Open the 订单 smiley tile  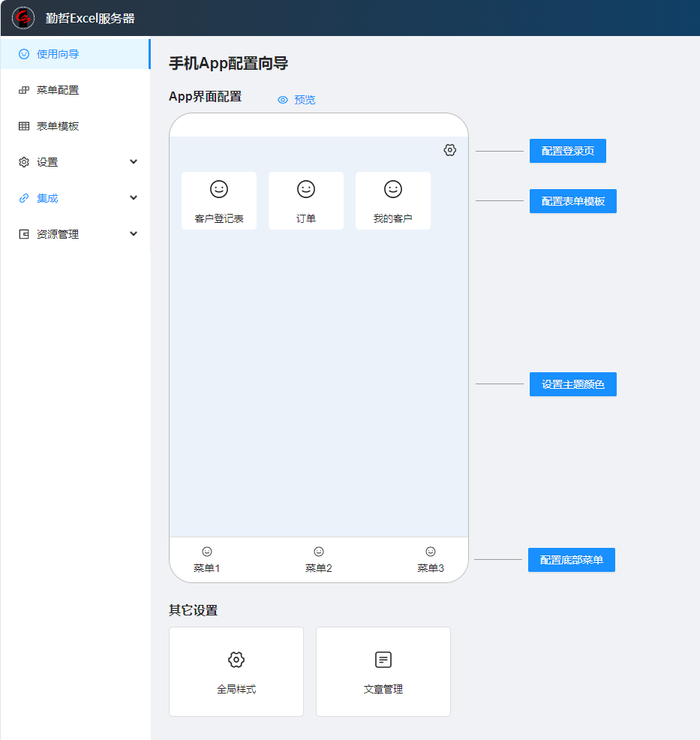(306, 200)
